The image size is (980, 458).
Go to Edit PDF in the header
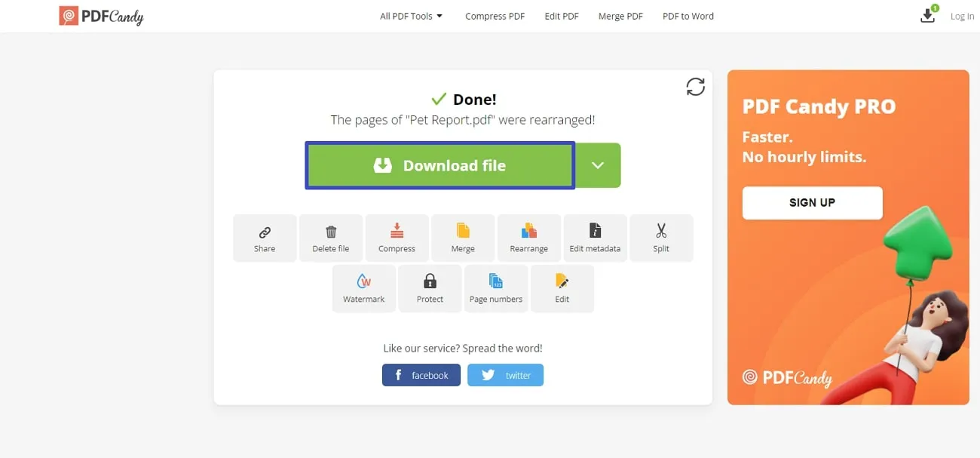pyautogui.click(x=562, y=16)
